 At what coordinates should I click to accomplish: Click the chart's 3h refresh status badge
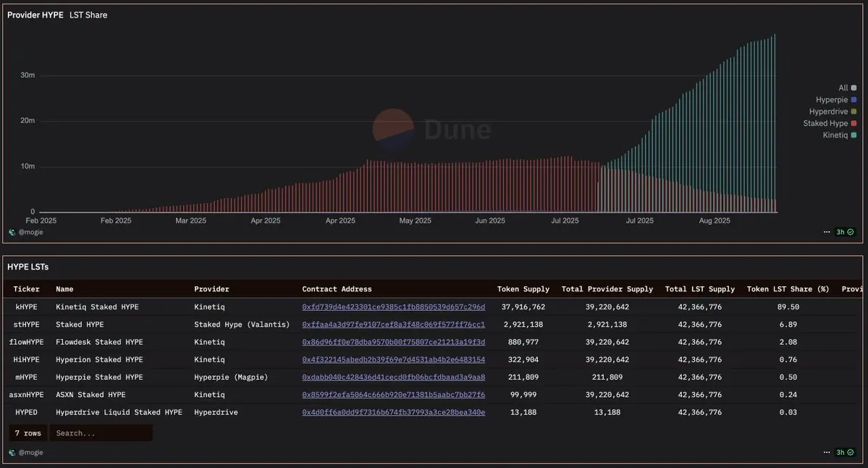coord(845,232)
